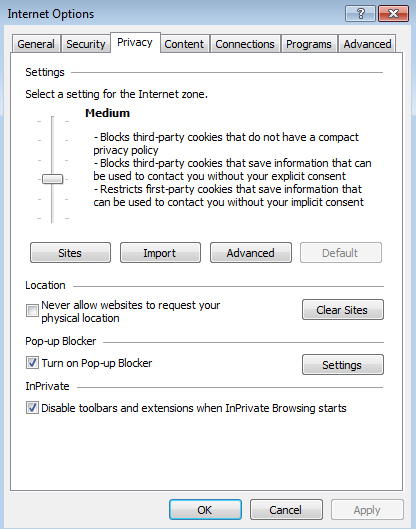This screenshot has width=416, height=529.
Task: Close the Internet Options dialog
Action: pyautogui.click(x=393, y=13)
